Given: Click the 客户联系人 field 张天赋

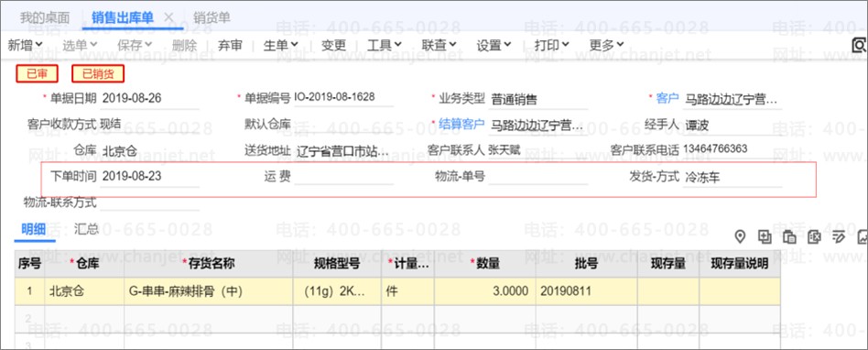Looking at the screenshot, I should click(538, 150).
